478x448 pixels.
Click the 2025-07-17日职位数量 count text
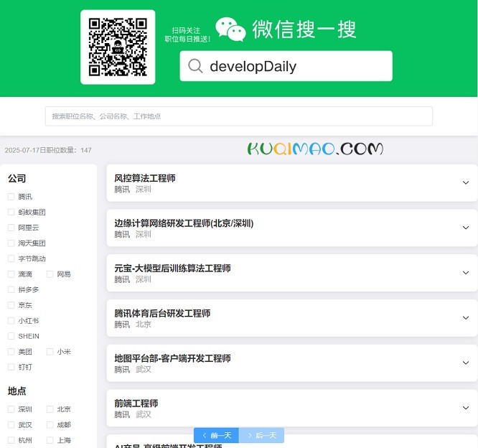pos(48,150)
